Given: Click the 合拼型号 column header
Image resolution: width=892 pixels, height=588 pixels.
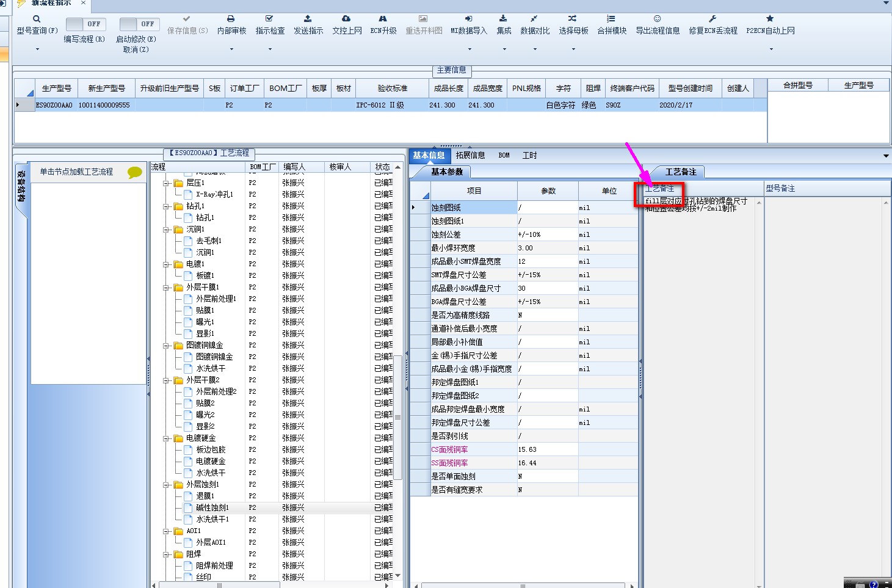Looking at the screenshot, I should 798,85.
